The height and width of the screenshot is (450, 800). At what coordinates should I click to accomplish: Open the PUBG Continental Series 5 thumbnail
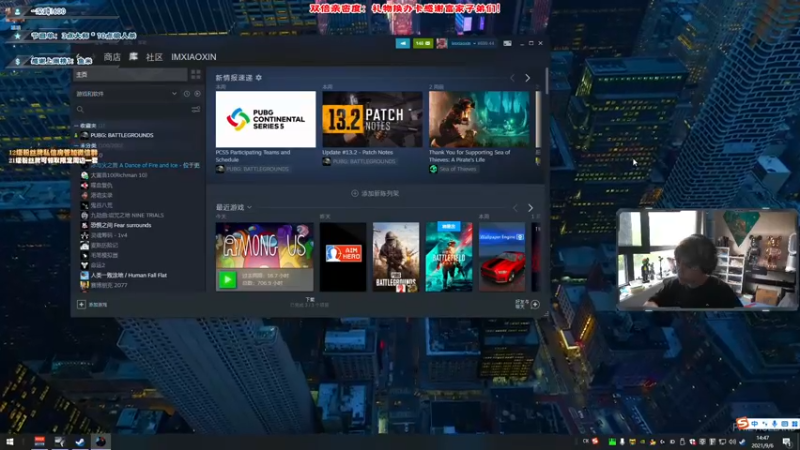(x=265, y=119)
